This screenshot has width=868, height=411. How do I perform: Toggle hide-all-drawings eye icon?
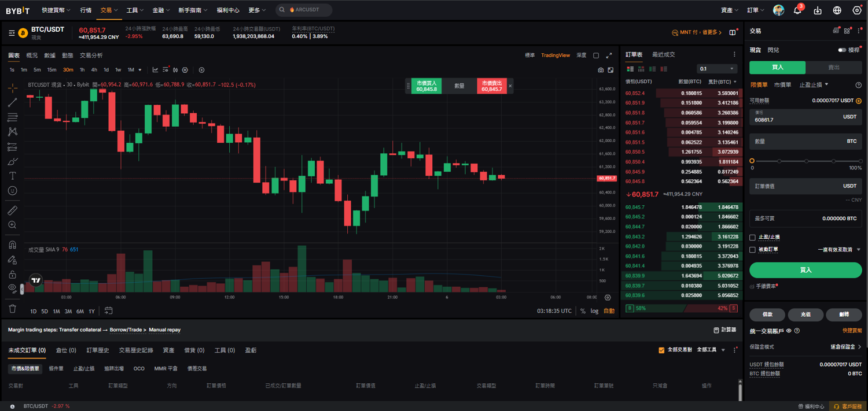click(12, 288)
